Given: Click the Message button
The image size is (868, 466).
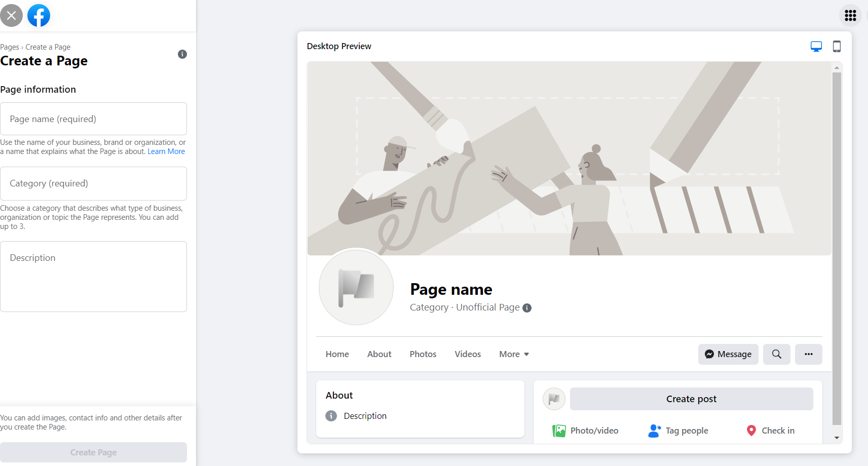Looking at the screenshot, I should (x=728, y=354).
